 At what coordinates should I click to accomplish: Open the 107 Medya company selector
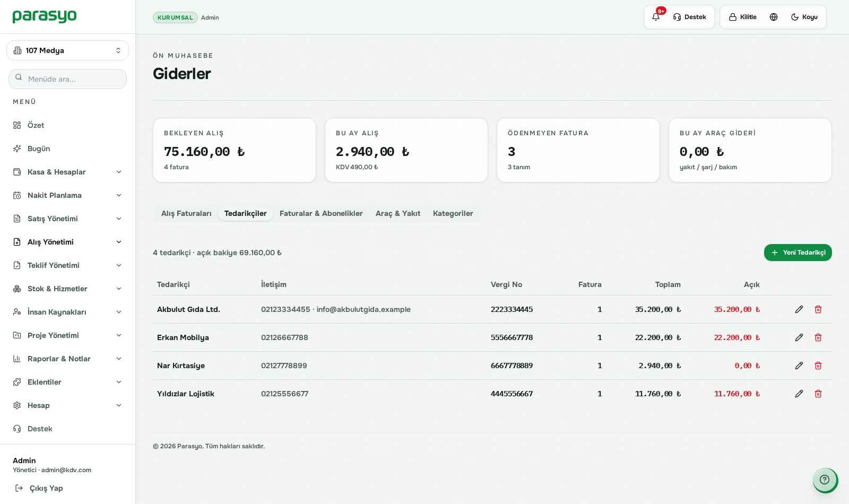click(67, 50)
